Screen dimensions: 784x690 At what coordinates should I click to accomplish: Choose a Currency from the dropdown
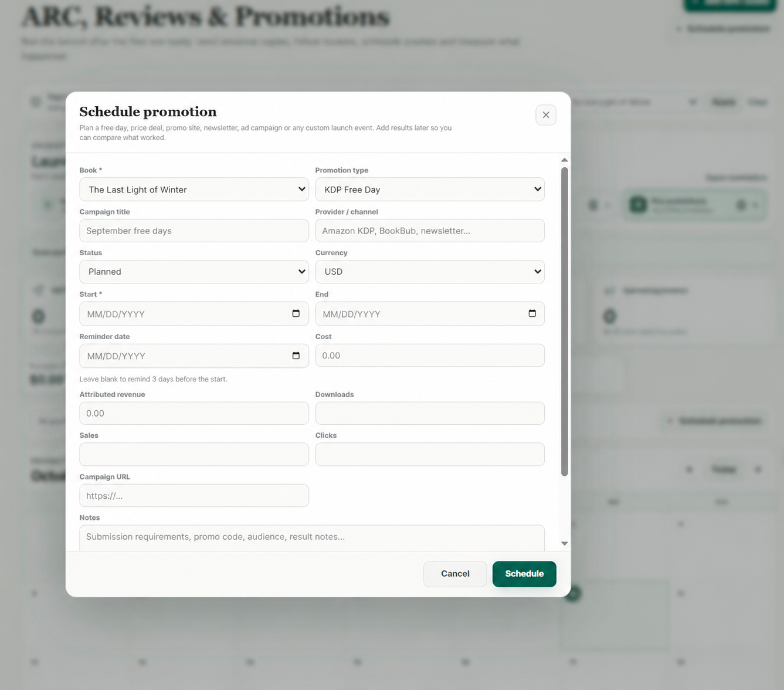coord(430,272)
